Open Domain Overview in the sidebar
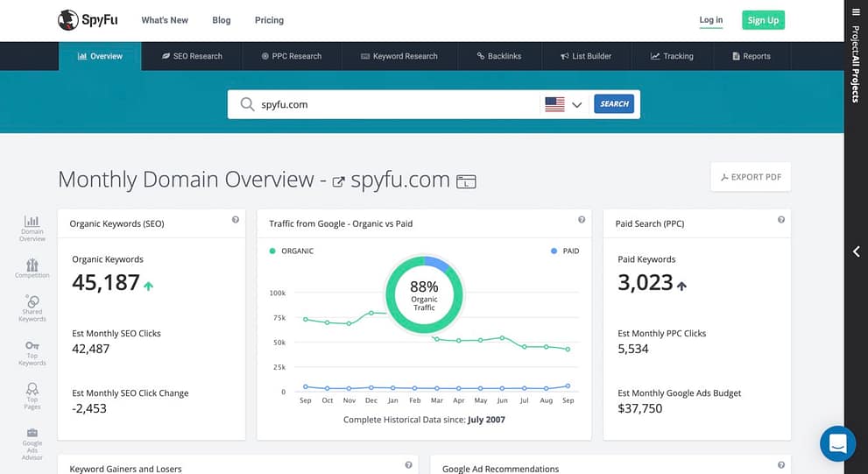The width and height of the screenshot is (868, 474). [x=32, y=229]
